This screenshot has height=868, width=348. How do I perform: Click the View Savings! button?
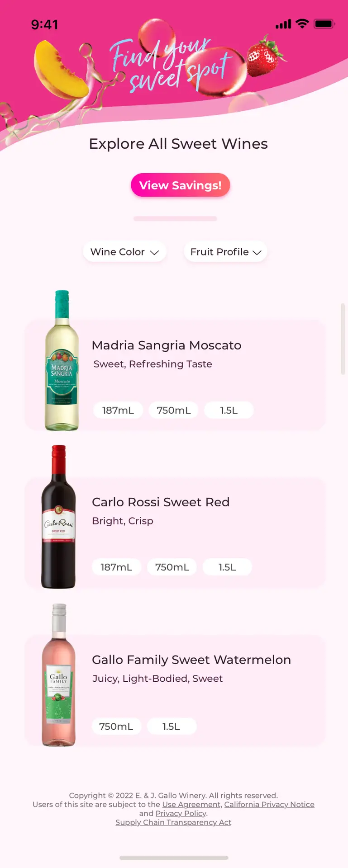(181, 185)
